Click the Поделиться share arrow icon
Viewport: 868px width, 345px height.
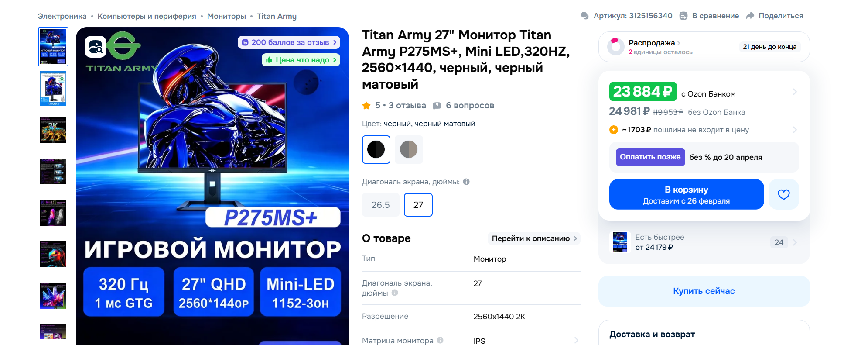pos(750,16)
